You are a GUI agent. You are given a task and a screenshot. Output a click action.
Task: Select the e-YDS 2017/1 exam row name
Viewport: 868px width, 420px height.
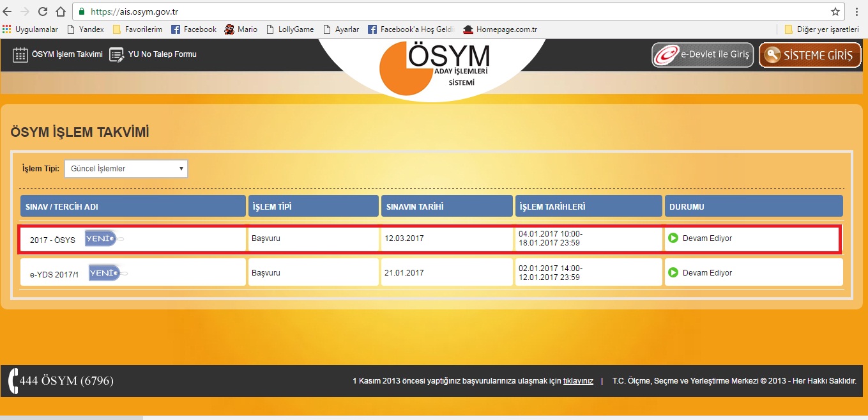54,274
